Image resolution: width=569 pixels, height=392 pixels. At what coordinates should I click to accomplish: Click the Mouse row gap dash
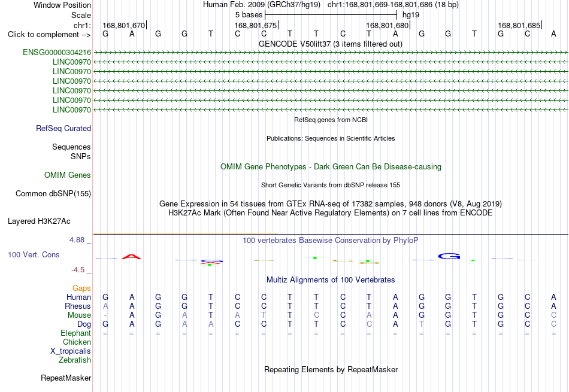105,315
